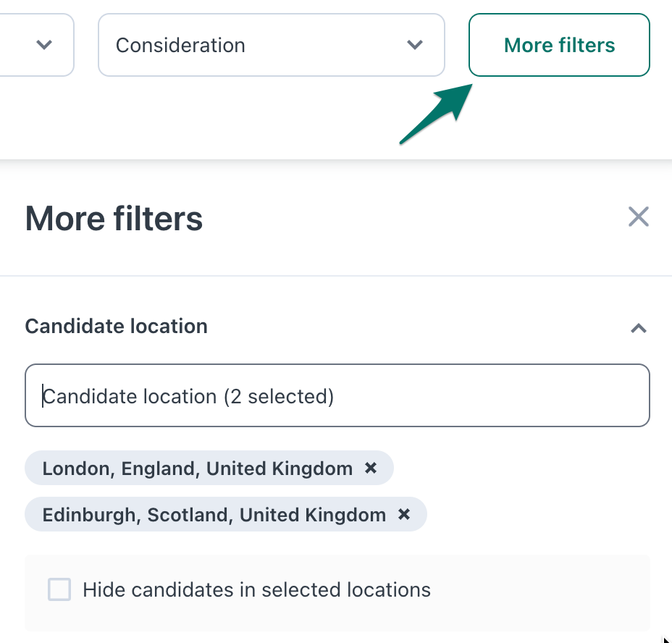Expand the leftmost truncated filter dropdown
672x643 pixels.
pyautogui.click(x=45, y=45)
